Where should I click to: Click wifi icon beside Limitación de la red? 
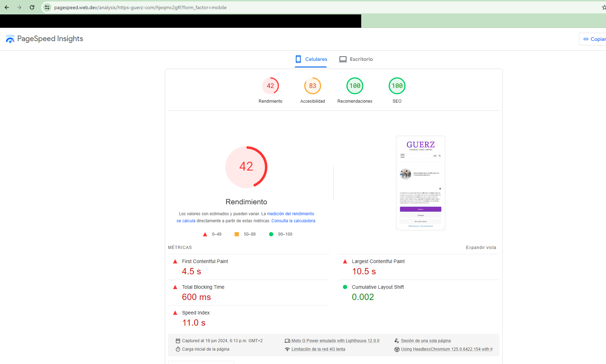[x=287, y=349]
